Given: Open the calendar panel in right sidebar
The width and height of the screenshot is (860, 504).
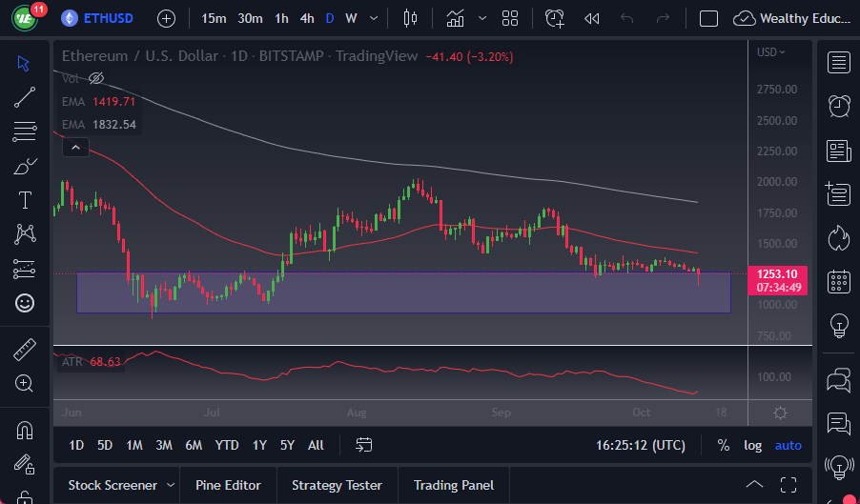Looking at the screenshot, I should 839,281.
